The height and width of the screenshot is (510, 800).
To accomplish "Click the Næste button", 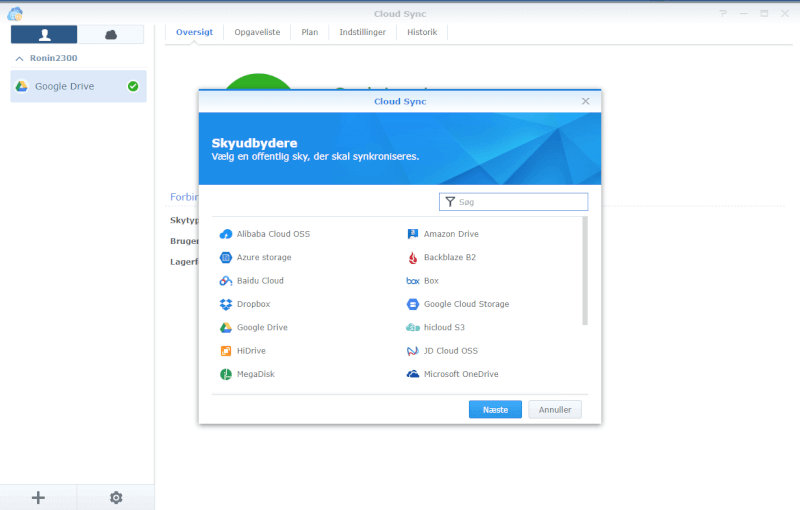I will pyautogui.click(x=495, y=410).
